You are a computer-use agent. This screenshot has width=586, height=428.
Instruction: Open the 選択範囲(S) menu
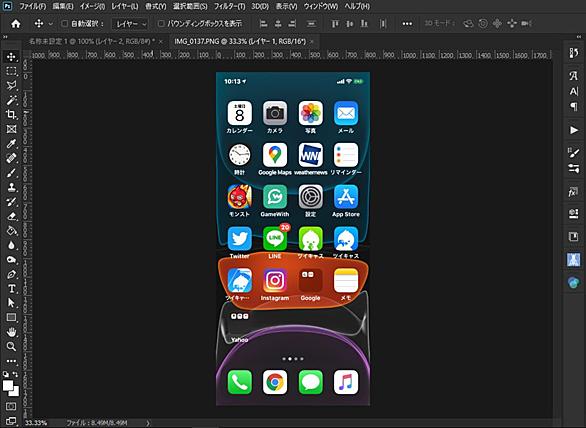point(190,6)
